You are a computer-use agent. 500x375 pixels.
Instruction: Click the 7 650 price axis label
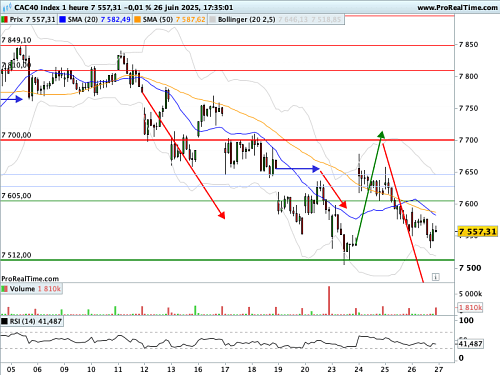pos(468,172)
